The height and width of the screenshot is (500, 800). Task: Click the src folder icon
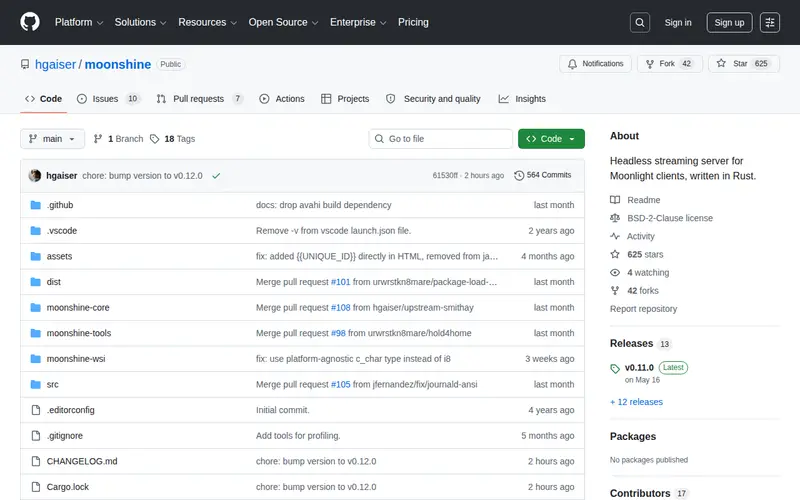36,384
